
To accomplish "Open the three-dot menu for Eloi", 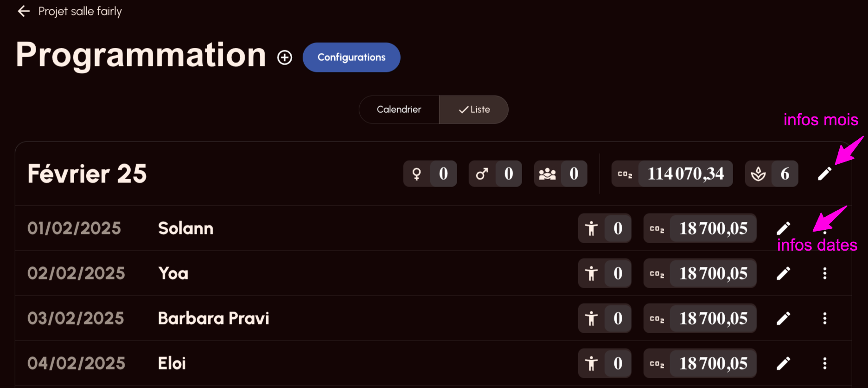I will coord(824,363).
